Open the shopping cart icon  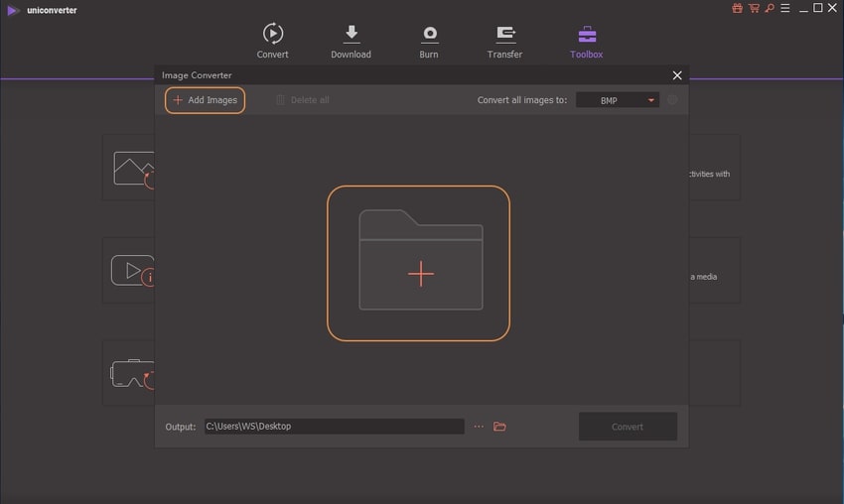[x=753, y=8]
